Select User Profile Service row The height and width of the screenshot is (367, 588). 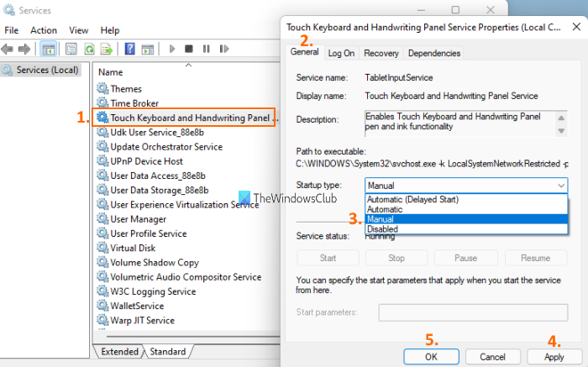(142, 233)
